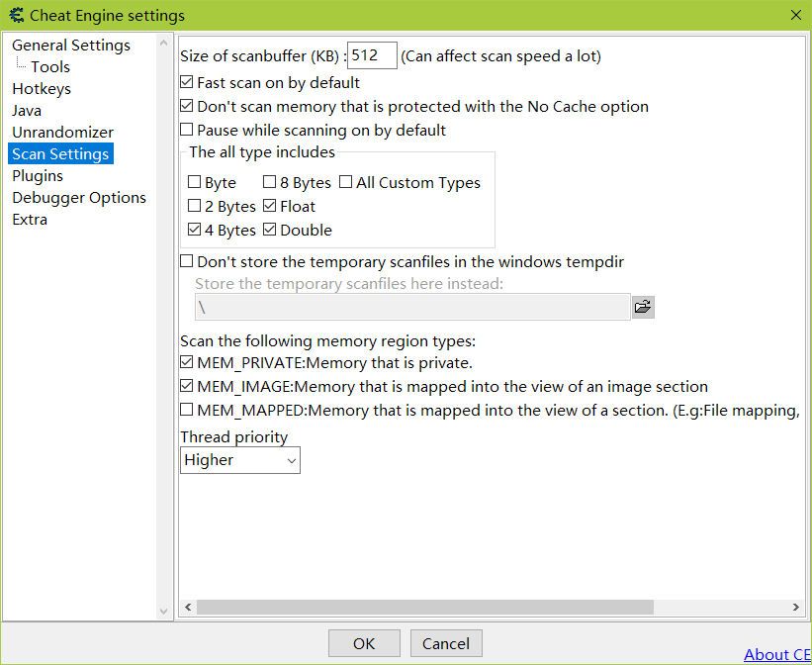Screen dimensions: 812x665
Task: Open the Unrandomizer settings page
Action: coord(62,133)
